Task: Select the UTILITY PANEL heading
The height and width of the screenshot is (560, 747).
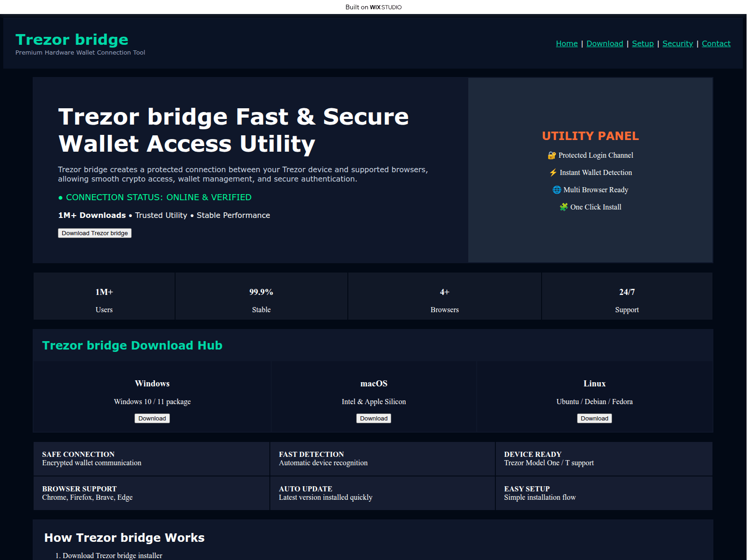Action: pos(590,136)
